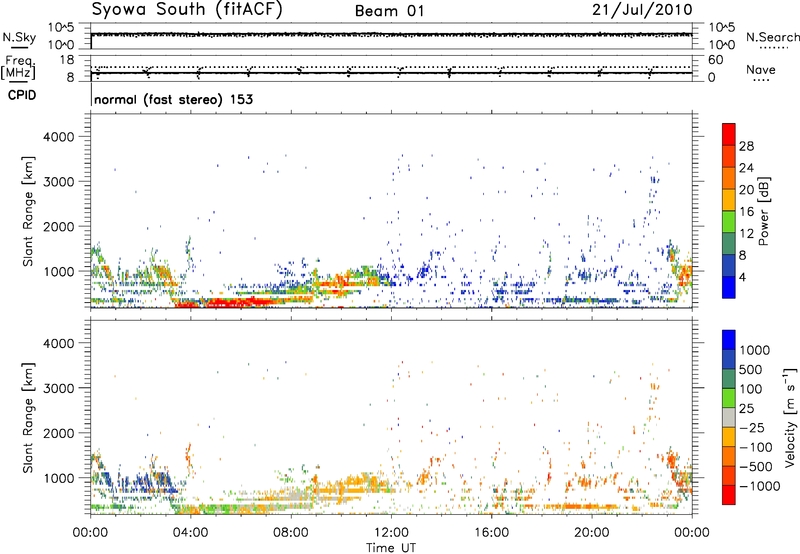Click the 'CPID' label
The width and height of the screenshot is (800, 554).
click(21, 95)
